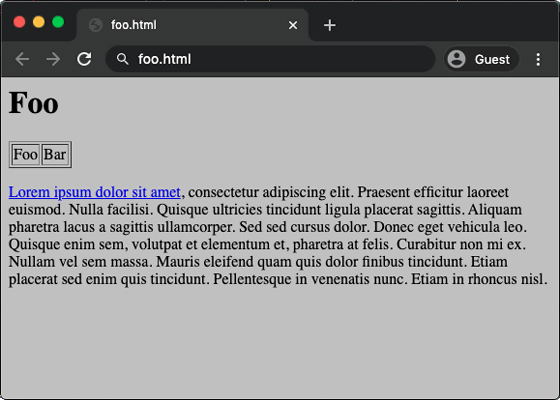
Task: Open the Guest profile button
Action: [x=481, y=59]
